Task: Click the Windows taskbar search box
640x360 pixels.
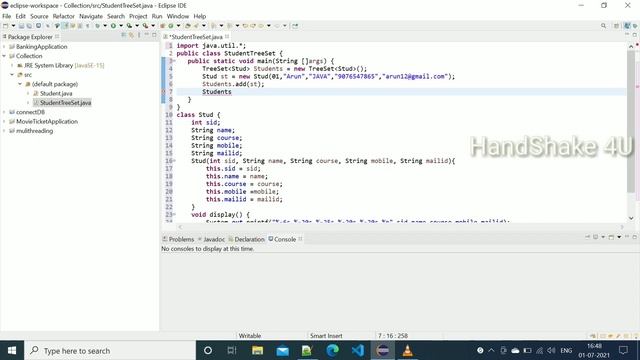Action: click(110, 350)
